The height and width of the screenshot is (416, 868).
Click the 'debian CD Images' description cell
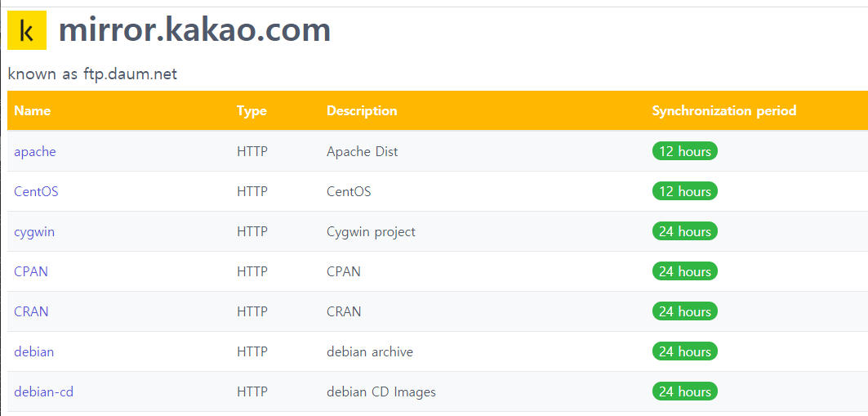(381, 391)
